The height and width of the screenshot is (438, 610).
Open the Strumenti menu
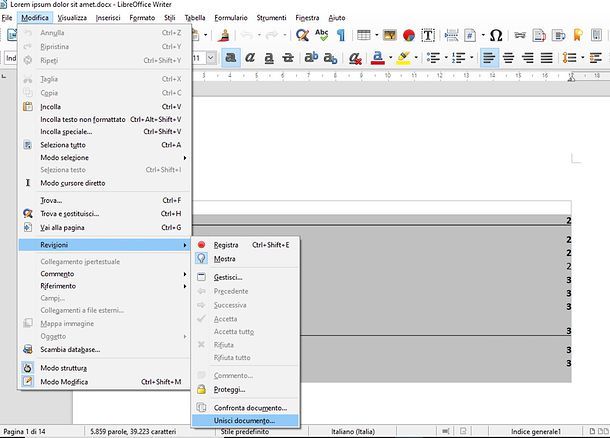tap(271, 18)
